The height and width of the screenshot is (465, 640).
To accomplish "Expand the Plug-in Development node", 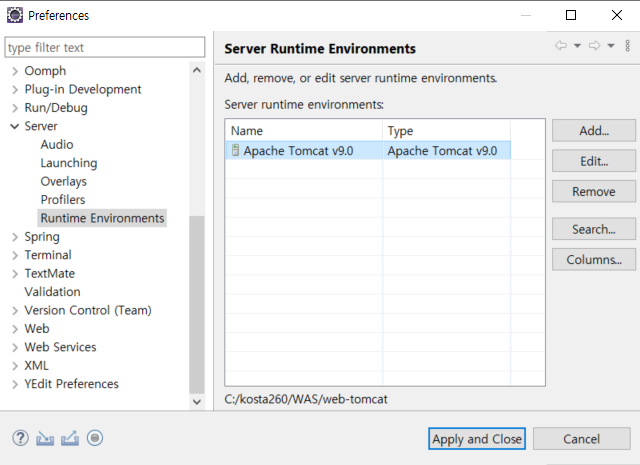I will (15, 90).
